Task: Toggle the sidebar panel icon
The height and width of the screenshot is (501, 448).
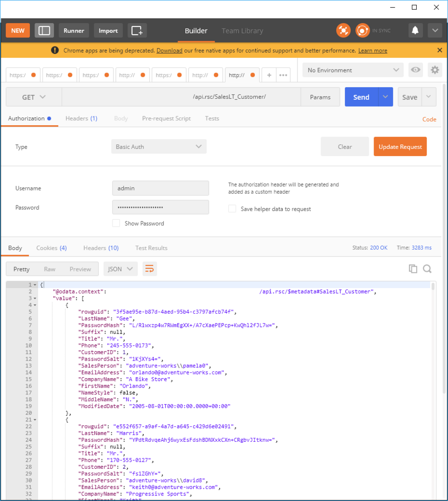Action: 44,31
